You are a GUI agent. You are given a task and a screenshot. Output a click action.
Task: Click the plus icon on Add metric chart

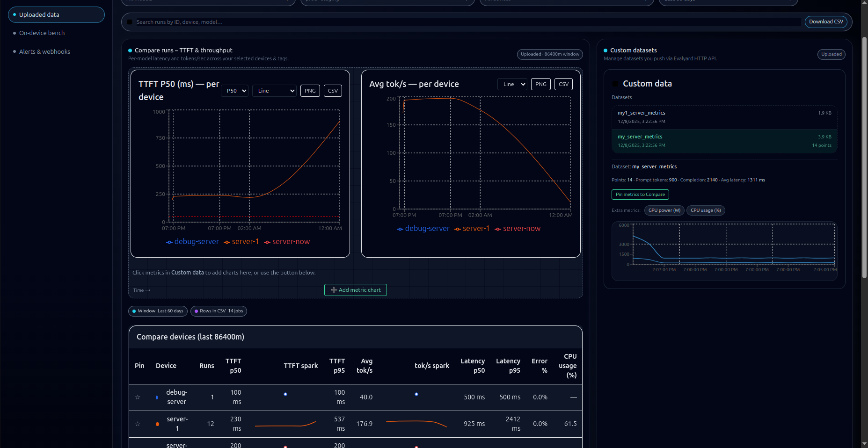point(334,290)
